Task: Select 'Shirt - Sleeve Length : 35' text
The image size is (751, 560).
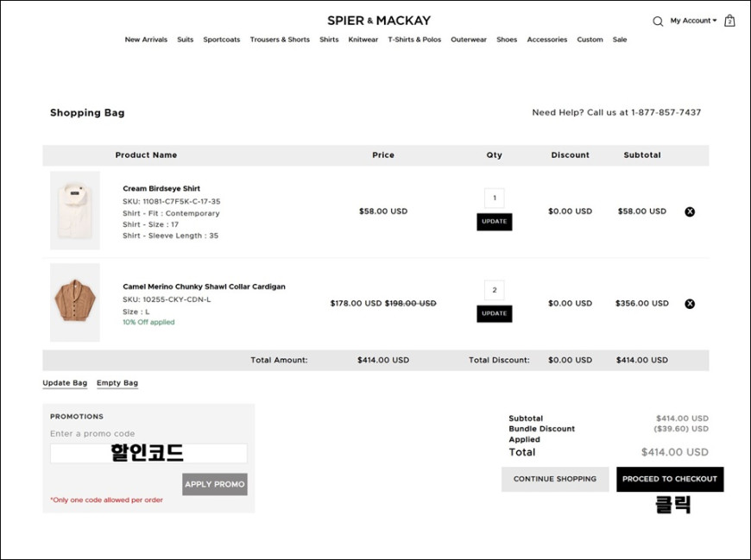Action: click(x=171, y=236)
